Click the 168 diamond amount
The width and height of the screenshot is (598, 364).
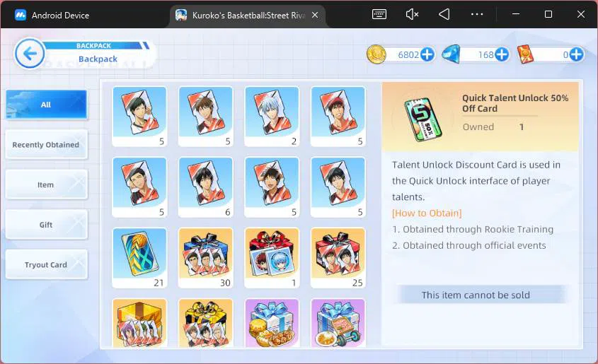click(486, 55)
